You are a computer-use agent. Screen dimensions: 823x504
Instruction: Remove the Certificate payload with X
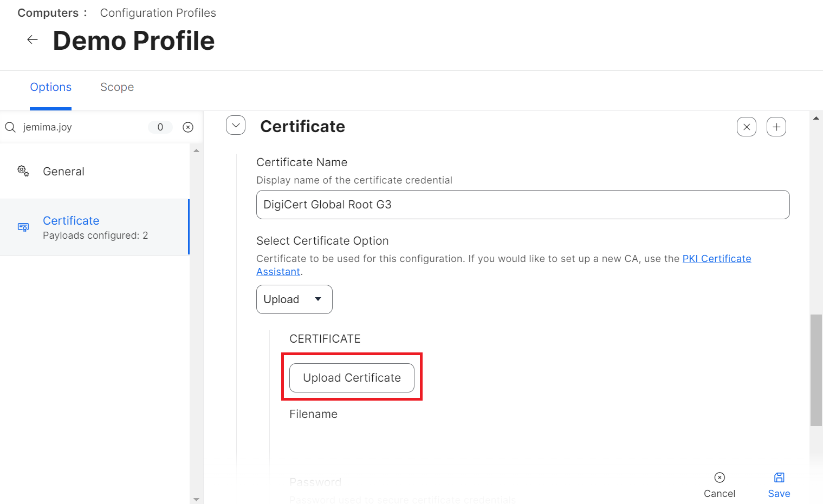coord(747,127)
